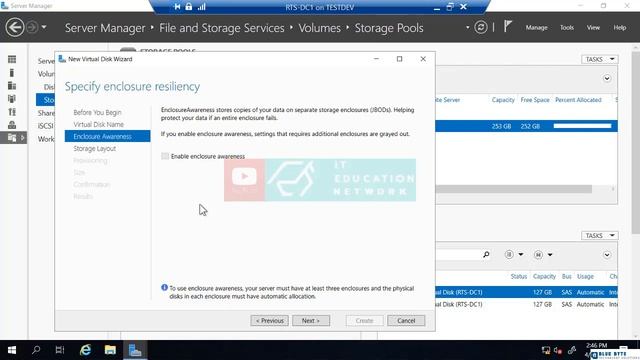The image size is (640, 360).
Task: Open the navigation history dropdown arrow
Action: point(44,28)
